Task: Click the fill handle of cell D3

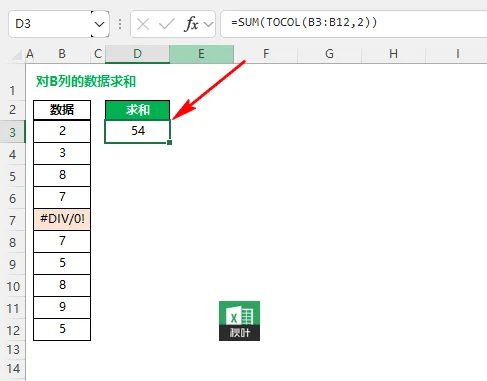Action: pyautogui.click(x=170, y=143)
